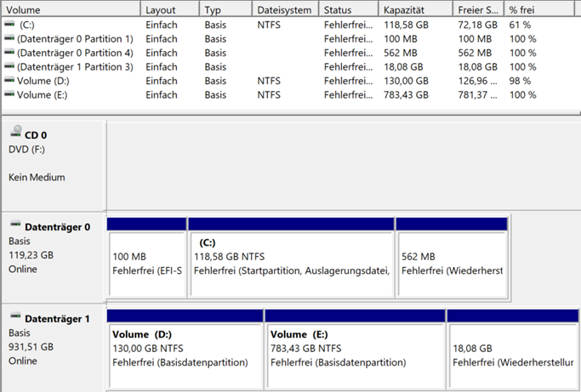Click the drive icon beside Datenträger 1 Partition 3

[x=9, y=66]
